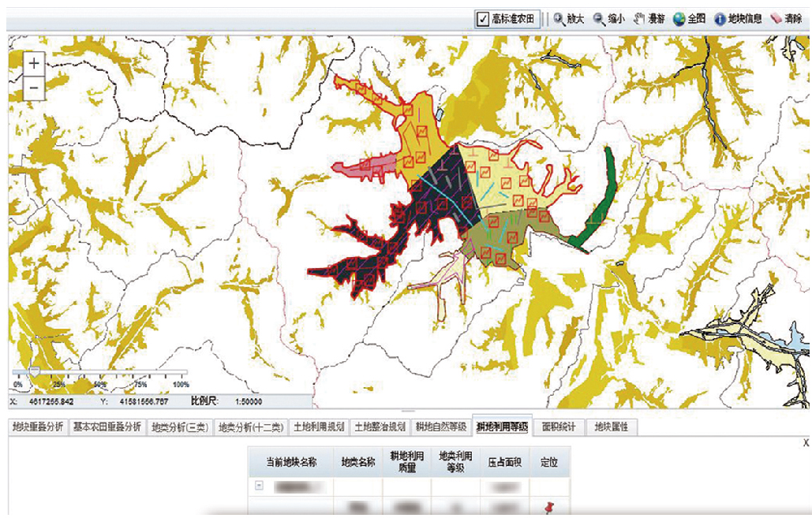
Task: Switch to the 耕地自然等级 tab
Action: point(441,427)
